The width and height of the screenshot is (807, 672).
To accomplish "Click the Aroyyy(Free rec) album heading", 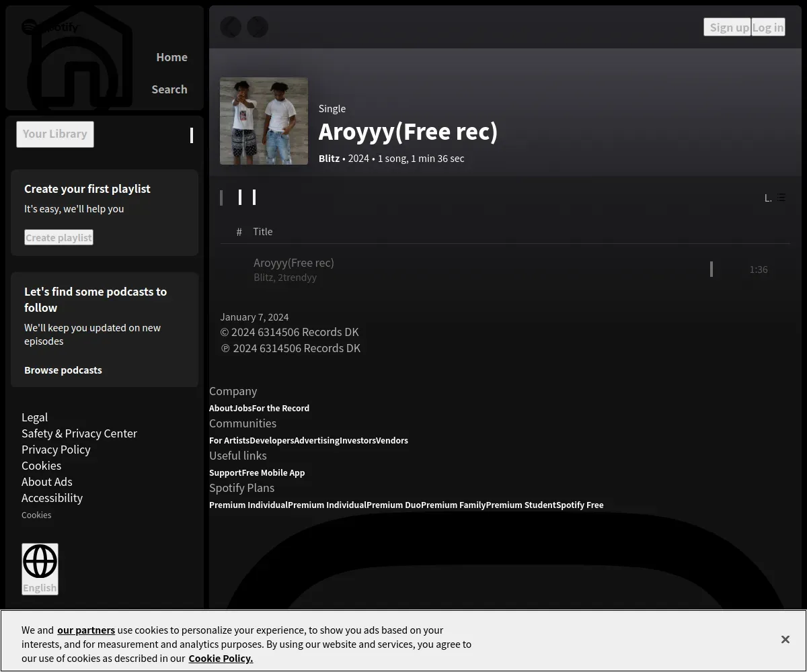I will pos(408,132).
